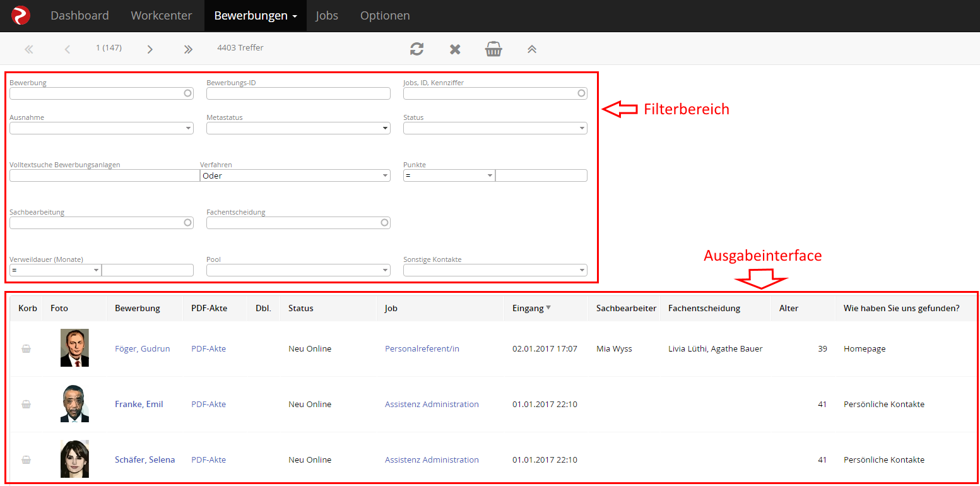
Task: Open Assistenz Administration job for Schäfer, Selena
Action: (432, 459)
